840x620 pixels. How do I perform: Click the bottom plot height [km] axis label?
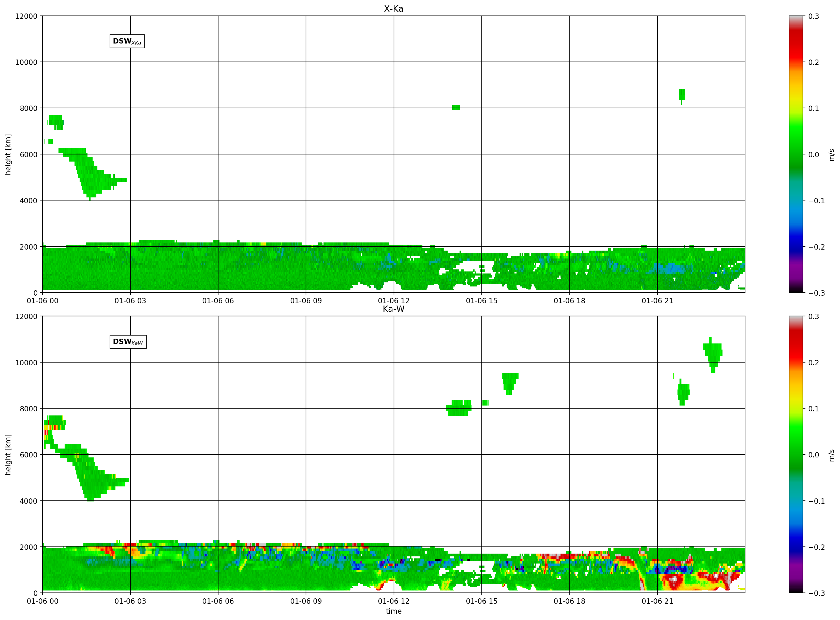point(8,454)
